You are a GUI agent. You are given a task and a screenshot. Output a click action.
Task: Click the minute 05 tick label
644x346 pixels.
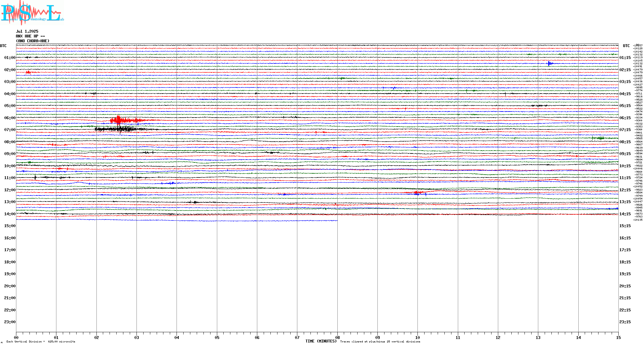[217, 337]
